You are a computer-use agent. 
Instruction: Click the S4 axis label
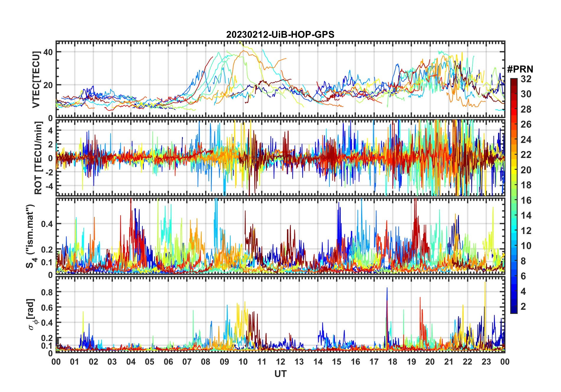point(30,236)
